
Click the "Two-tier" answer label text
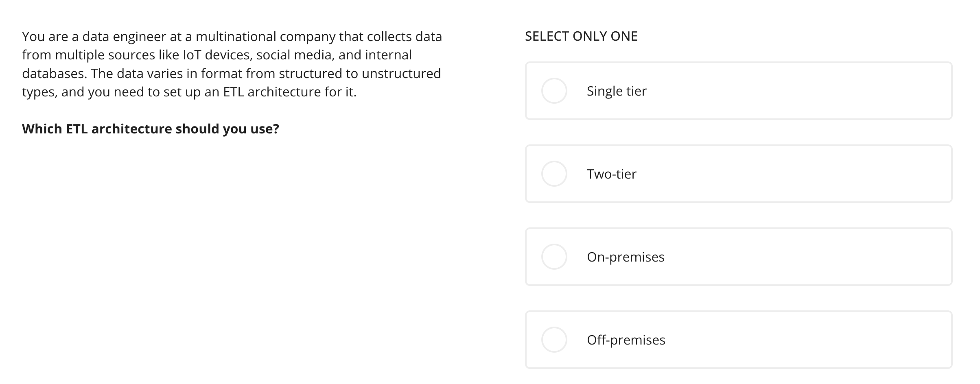point(612,174)
